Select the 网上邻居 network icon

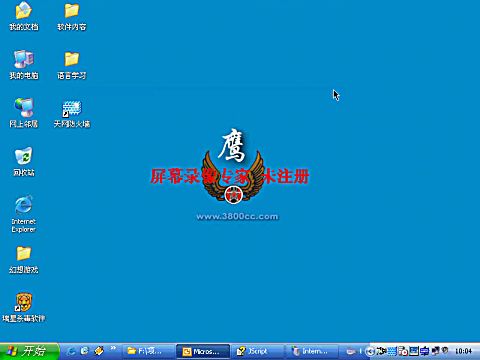(24, 113)
